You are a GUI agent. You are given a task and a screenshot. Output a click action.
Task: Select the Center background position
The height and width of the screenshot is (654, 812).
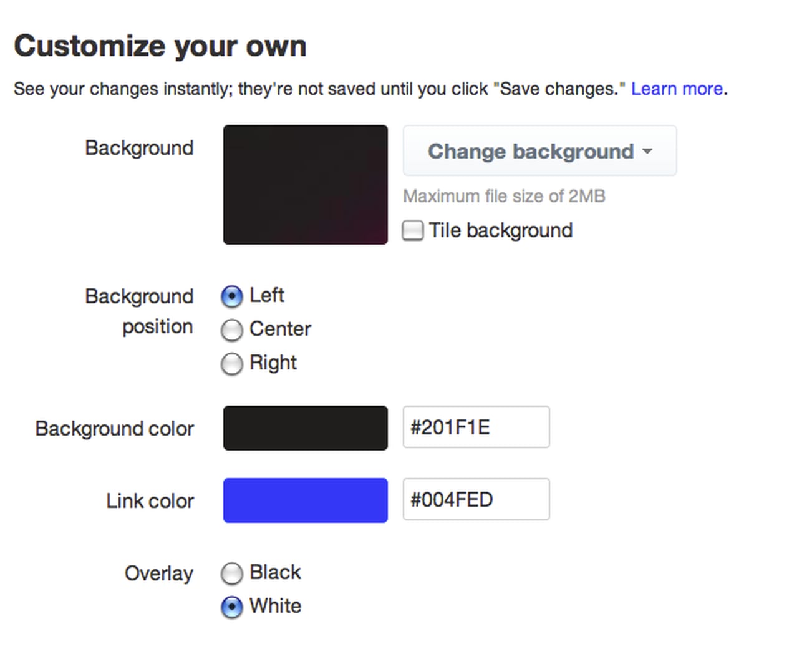coord(231,330)
